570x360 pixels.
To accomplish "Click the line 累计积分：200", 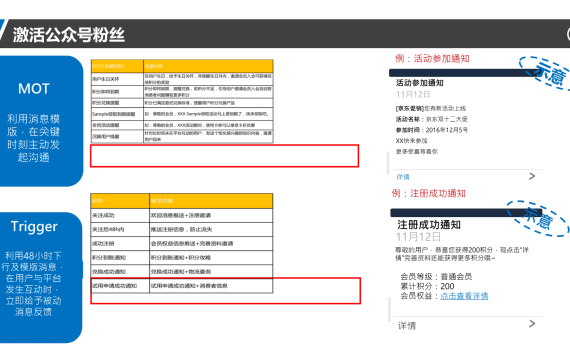I will (427, 286).
